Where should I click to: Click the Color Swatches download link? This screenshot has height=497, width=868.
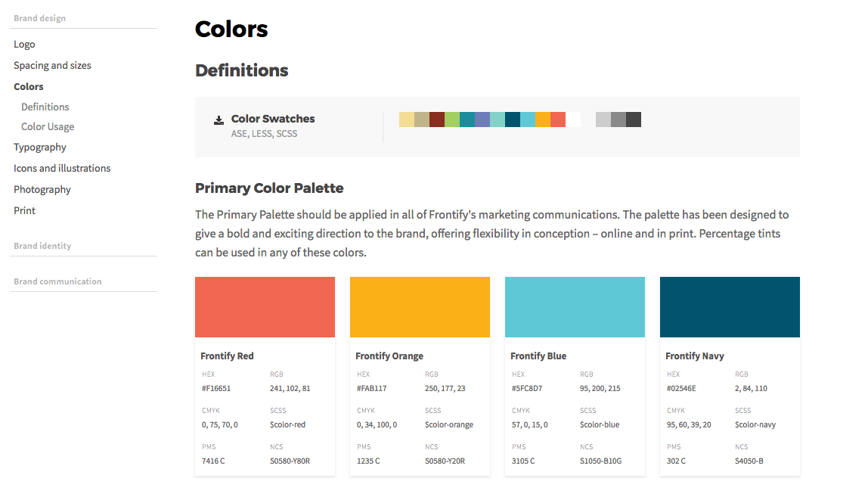273,119
